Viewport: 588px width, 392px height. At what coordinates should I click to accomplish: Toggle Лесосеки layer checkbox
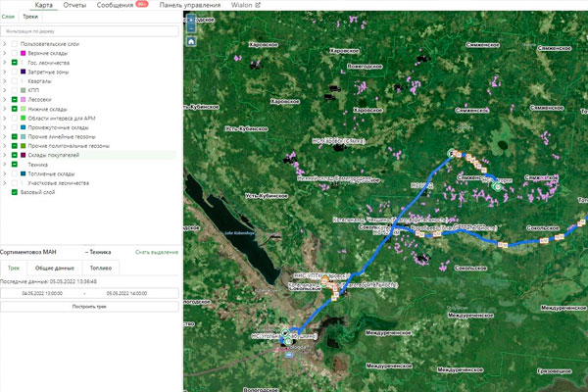pos(15,99)
